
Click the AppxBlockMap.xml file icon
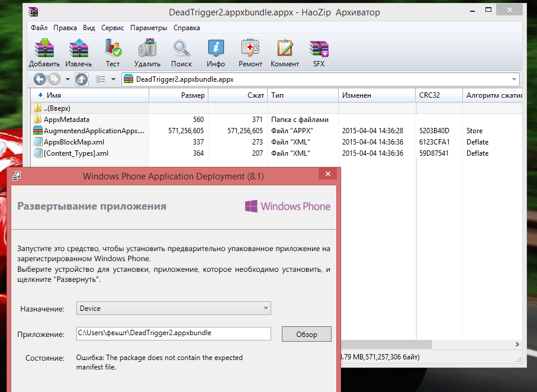click(x=38, y=142)
